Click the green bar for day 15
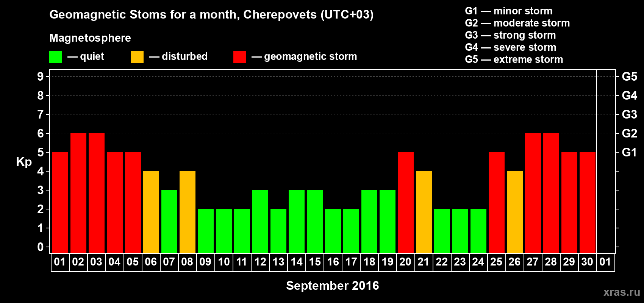The width and height of the screenshot is (644, 303). coord(315,221)
